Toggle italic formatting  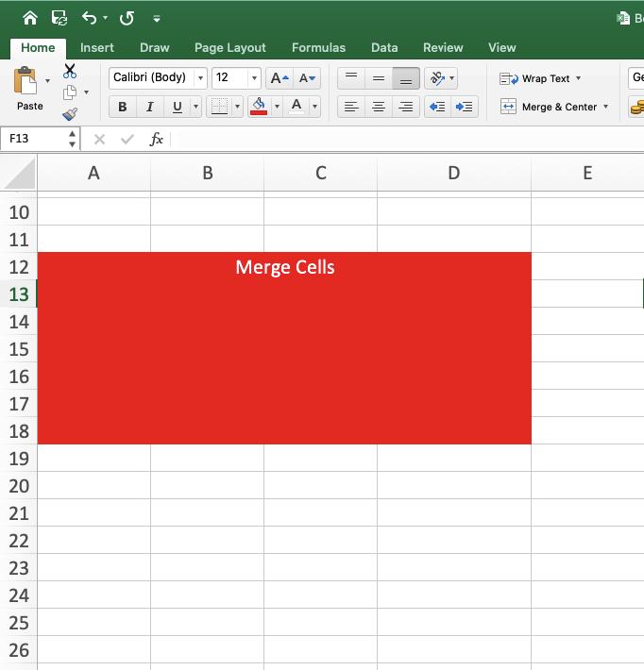click(x=149, y=107)
